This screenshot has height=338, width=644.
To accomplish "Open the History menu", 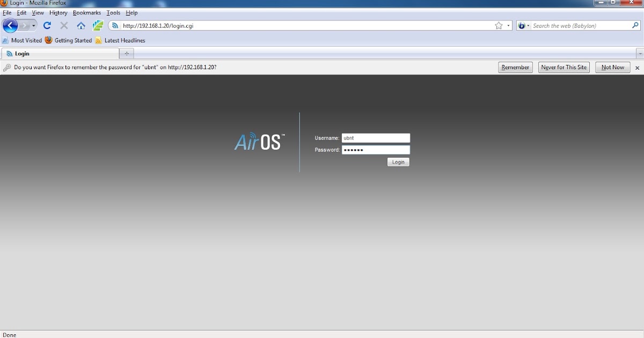I will [x=58, y=12].
